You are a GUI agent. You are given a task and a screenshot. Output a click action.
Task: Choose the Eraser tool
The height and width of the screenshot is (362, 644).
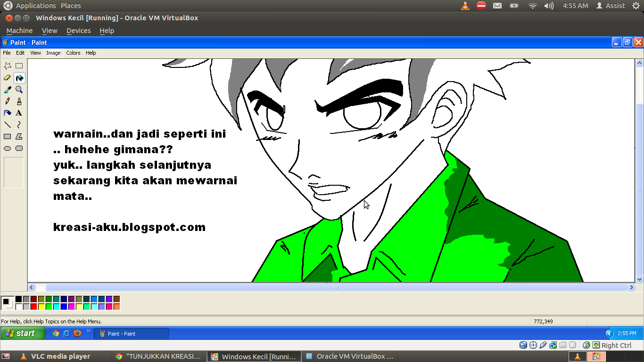(8, 78)
